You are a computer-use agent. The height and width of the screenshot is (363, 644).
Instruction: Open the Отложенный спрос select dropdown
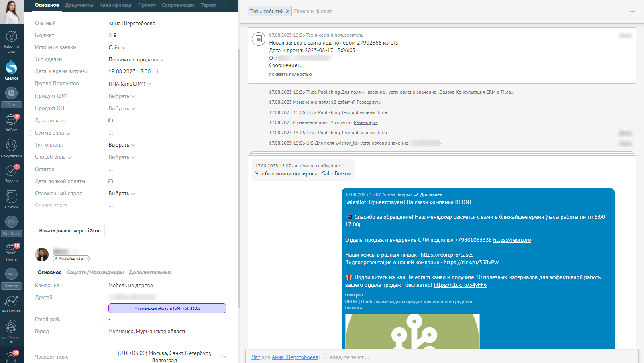[x=122, y=193]
